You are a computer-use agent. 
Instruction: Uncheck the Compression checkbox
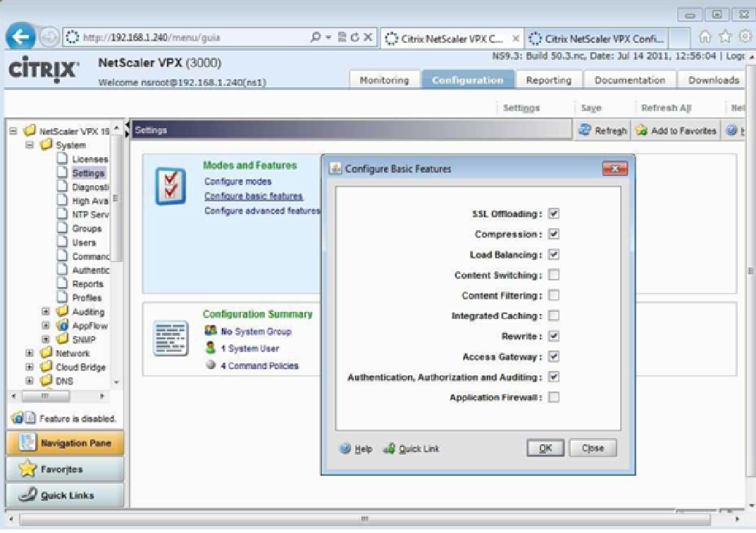[554, 234]
